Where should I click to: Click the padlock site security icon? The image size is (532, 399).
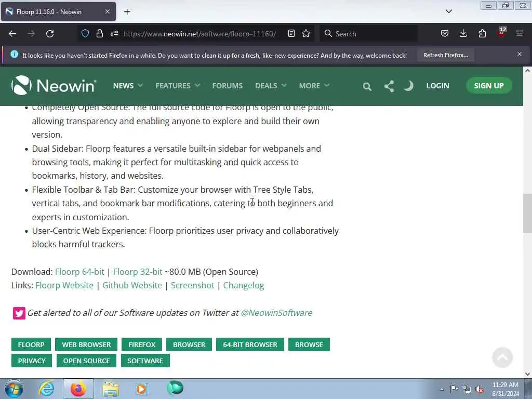pyautogui.click(x=99, y=33)
